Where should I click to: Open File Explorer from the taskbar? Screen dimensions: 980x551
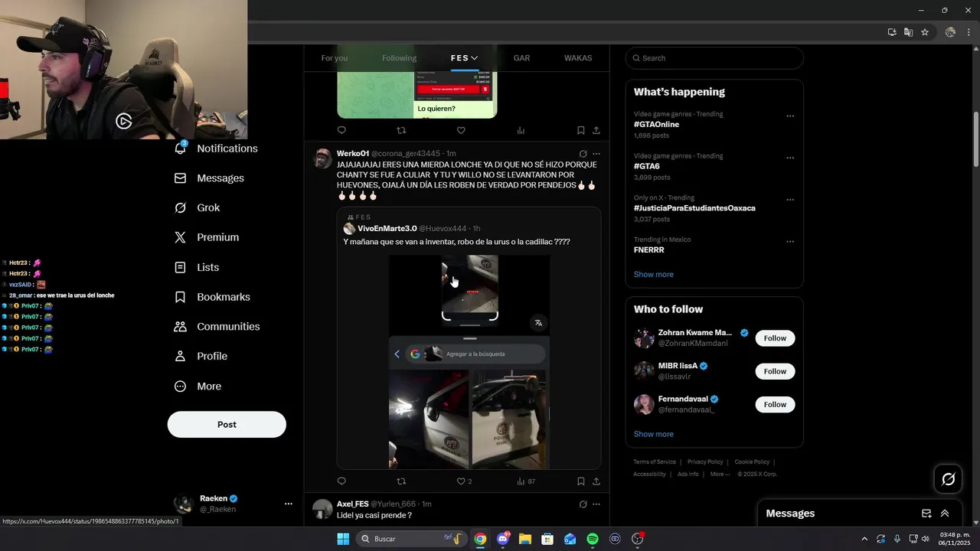[525, 539]
